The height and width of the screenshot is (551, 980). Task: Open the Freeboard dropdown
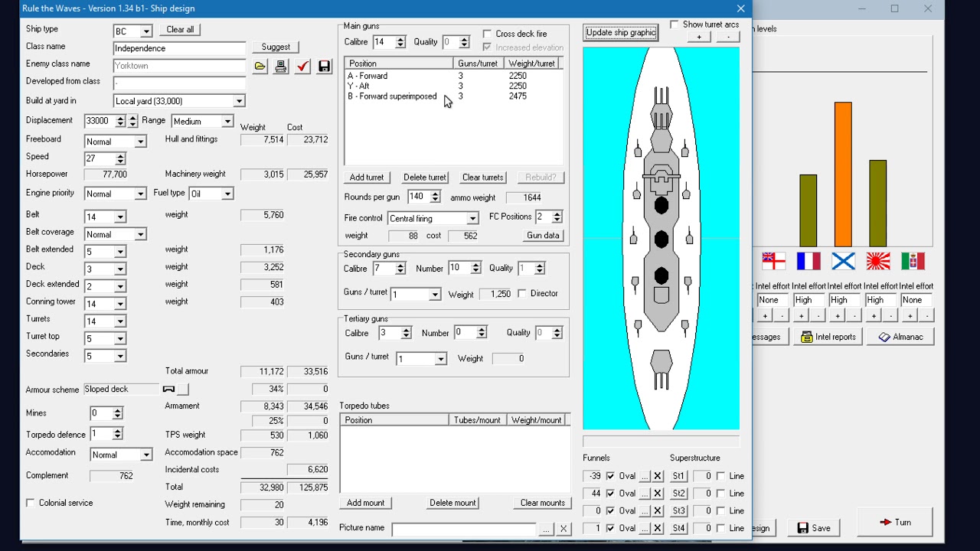(x=140, y=142)
